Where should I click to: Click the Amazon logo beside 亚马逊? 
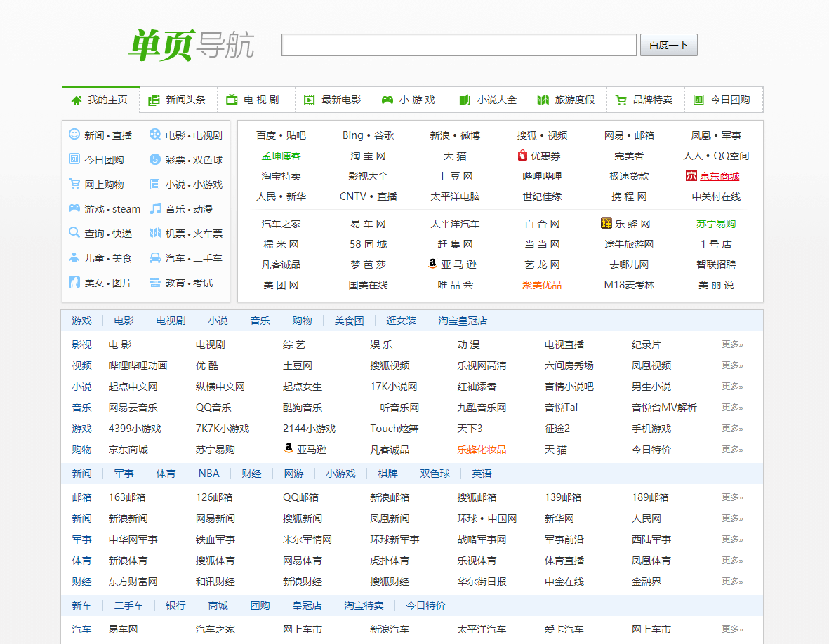click(x=431, y=264)
